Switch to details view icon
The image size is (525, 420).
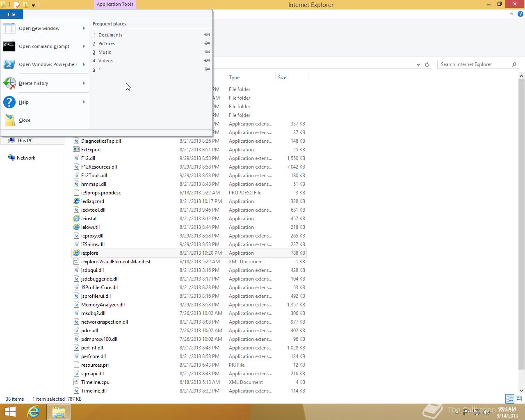(510, 399)
